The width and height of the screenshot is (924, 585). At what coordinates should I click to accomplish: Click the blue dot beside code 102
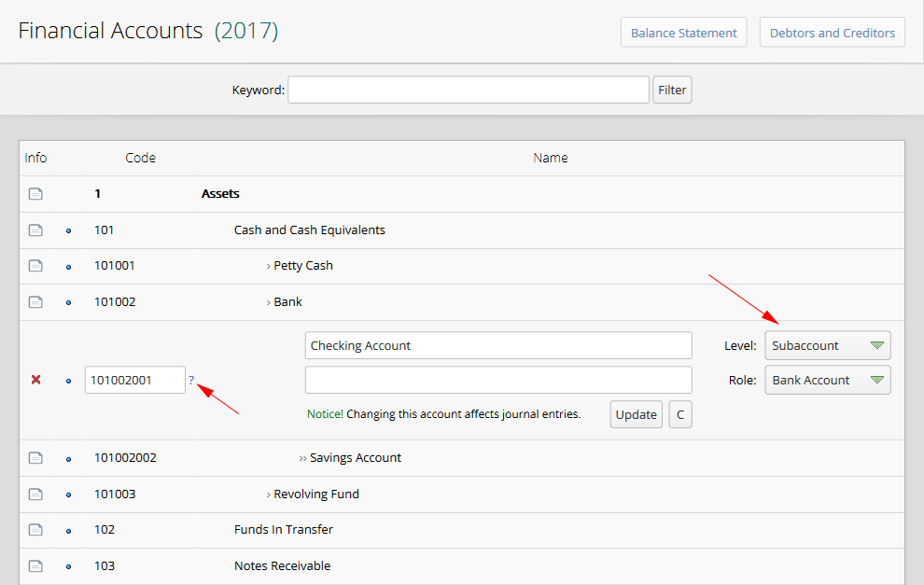(x=68, y=530)
